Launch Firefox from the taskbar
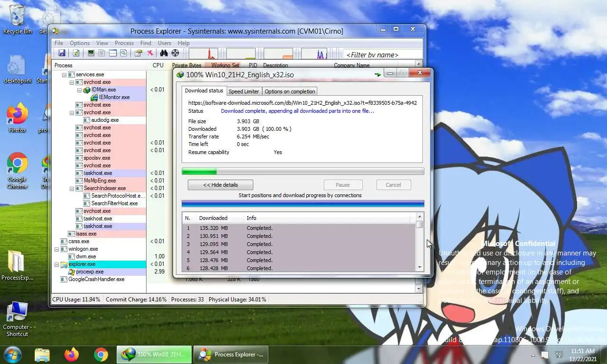607x364 pixels. 72,355
